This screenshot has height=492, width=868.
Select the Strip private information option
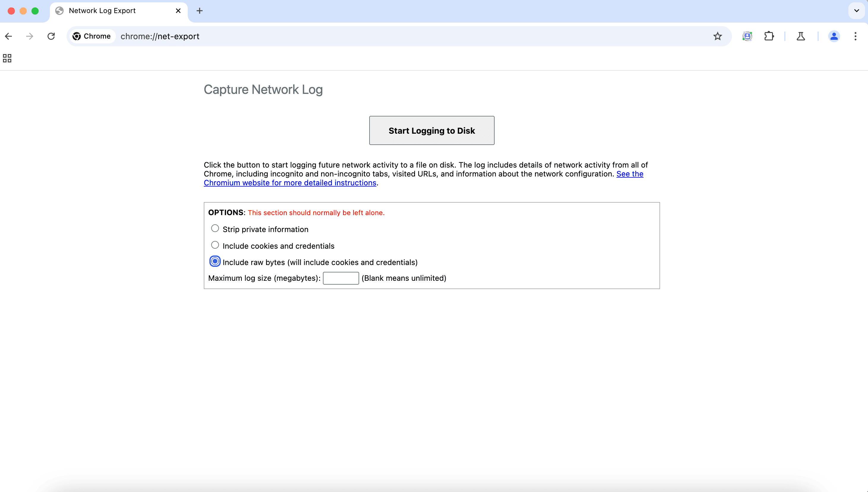tap(214, 228)
